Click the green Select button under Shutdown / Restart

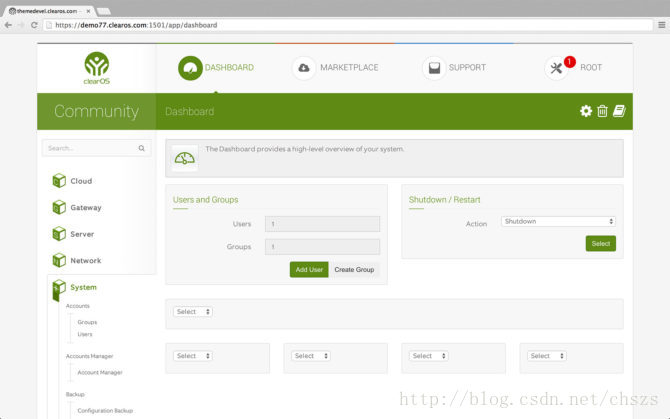click(601, 243)
